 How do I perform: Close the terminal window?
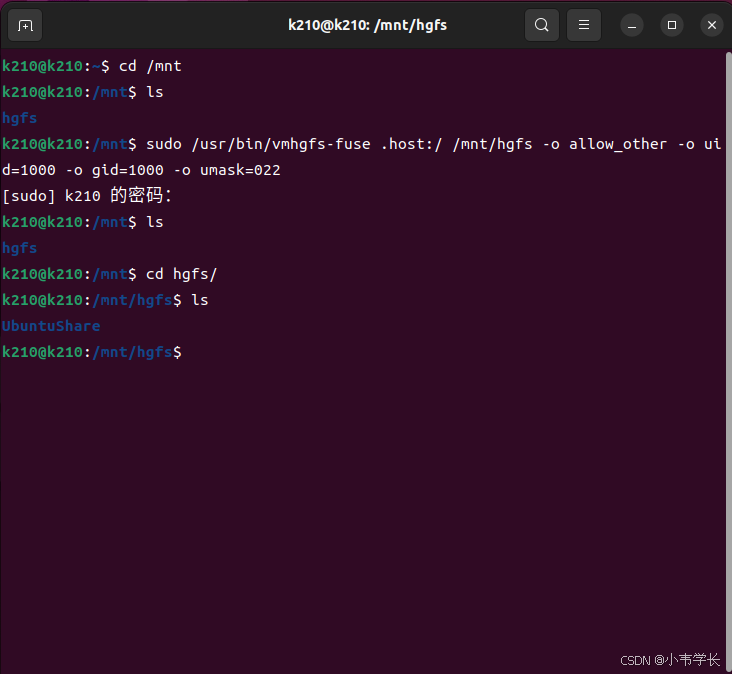711,25
